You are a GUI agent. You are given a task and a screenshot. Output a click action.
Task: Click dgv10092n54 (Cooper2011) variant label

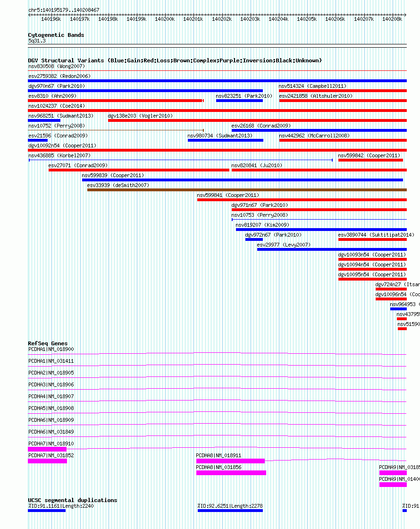(62, 146)
